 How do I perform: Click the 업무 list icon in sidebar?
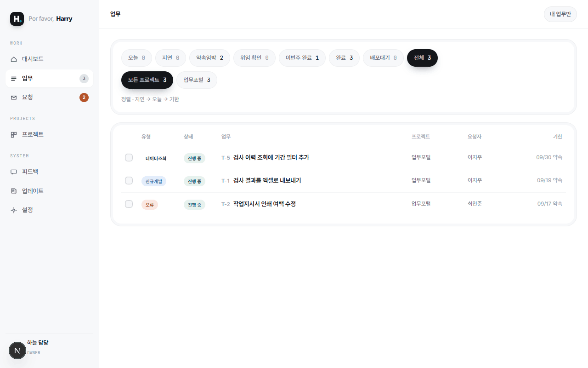[14, 79]
